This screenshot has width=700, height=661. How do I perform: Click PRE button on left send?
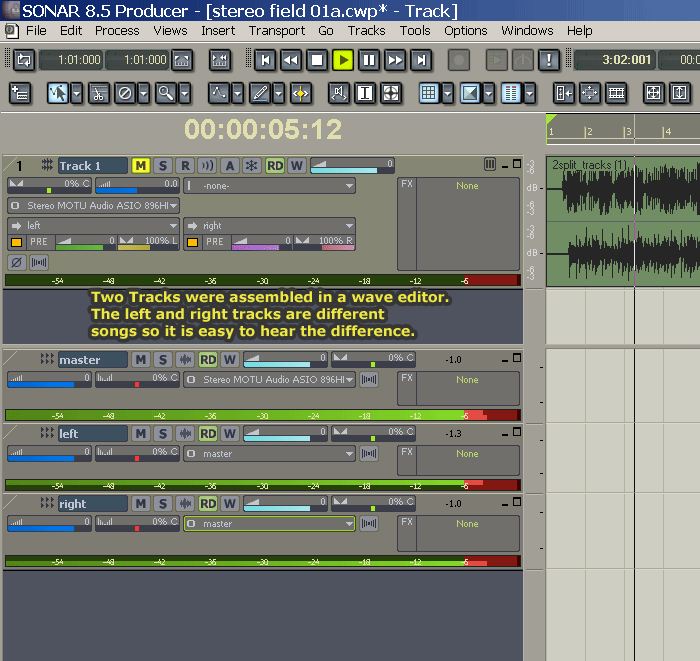coord(39,242)
